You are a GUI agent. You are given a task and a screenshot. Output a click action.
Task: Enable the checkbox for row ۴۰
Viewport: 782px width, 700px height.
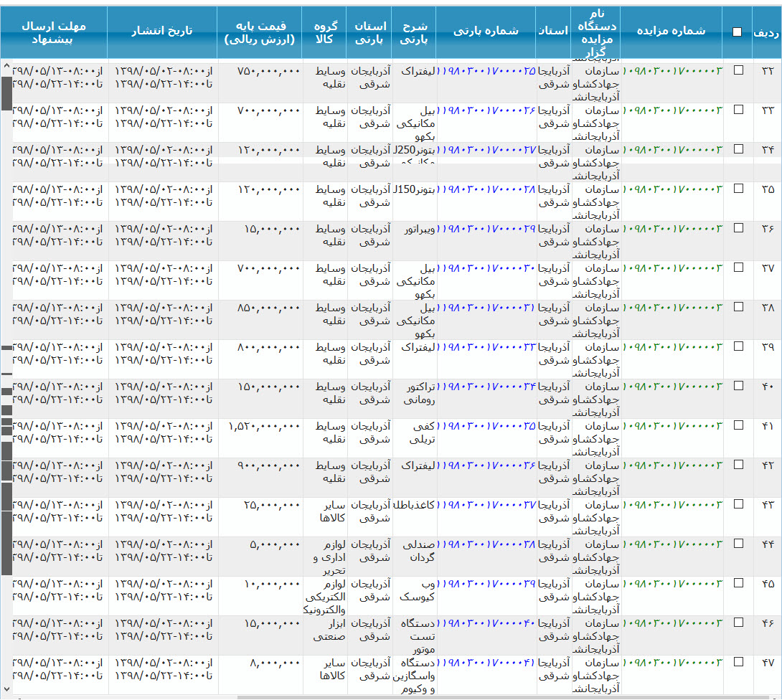[738, 386]
